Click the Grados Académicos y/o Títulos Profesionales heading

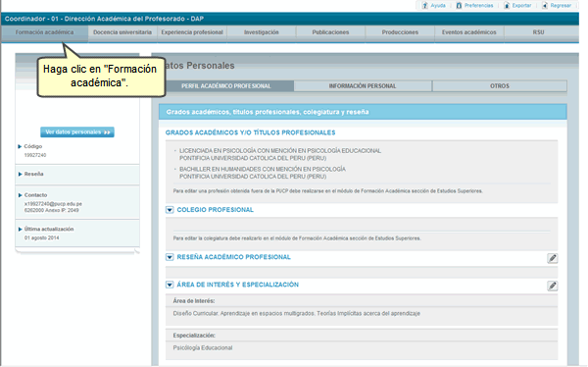pos(251,132)
